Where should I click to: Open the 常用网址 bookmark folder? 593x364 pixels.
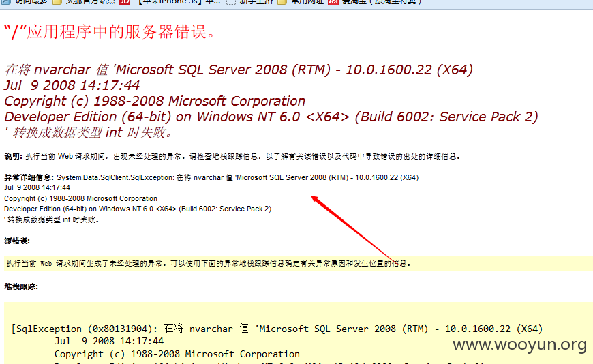[301, 2]
